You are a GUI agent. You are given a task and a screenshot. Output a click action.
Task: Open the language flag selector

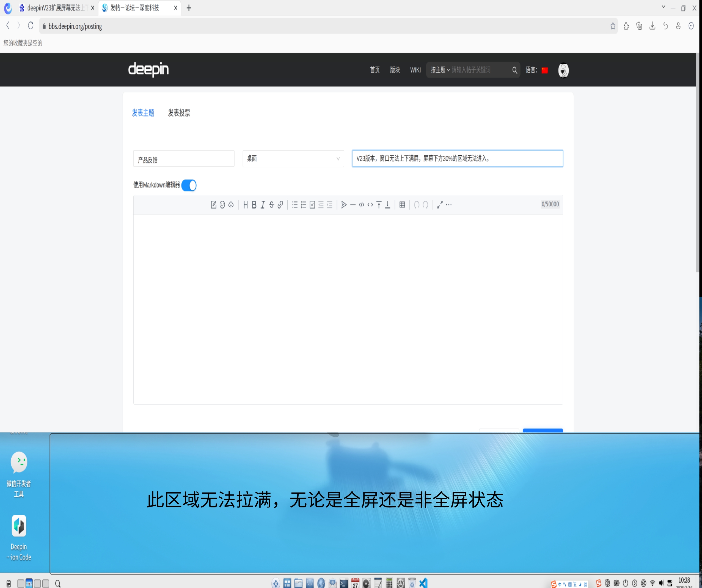[x=544, y=70]
